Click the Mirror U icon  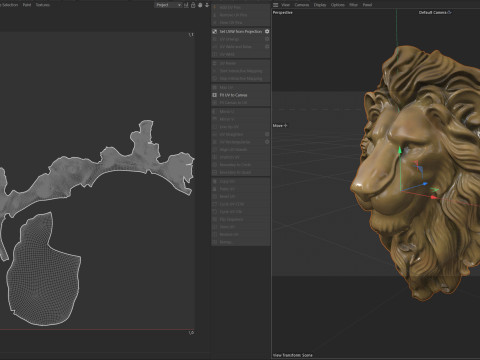tap(215, 112)
